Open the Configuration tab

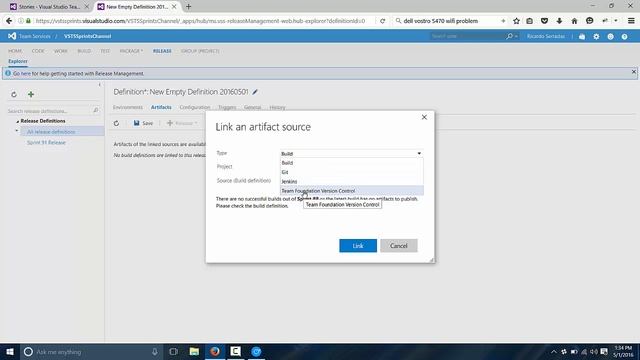pyautogui.click(x=195, y=107)
